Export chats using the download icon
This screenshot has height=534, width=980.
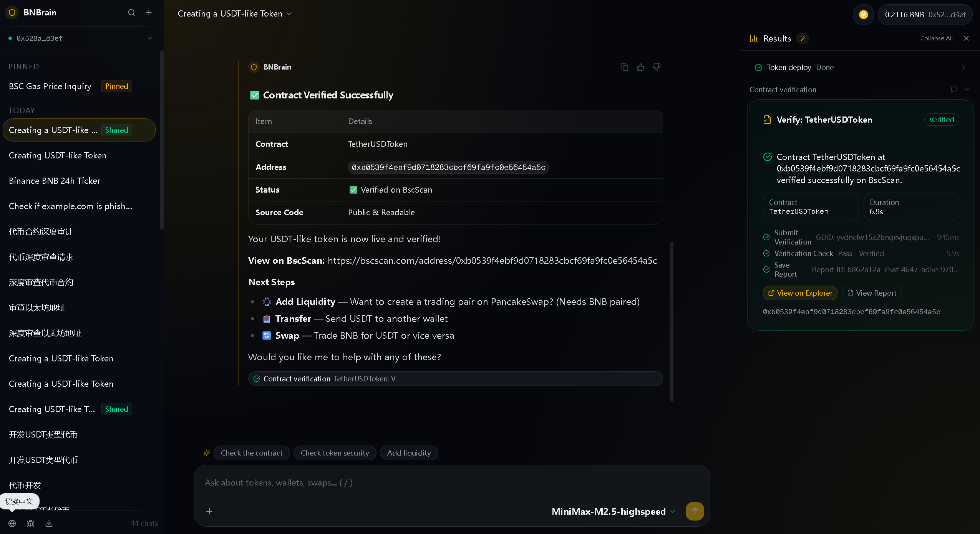[48, 523]
